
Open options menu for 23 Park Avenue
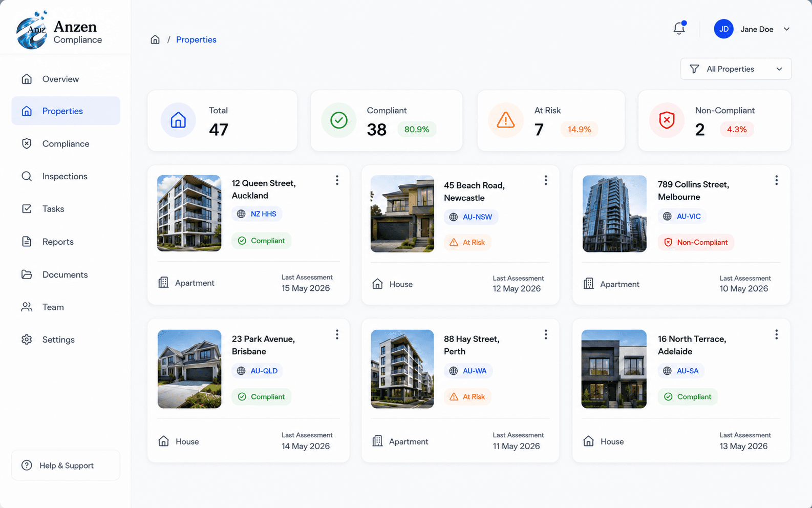pos(337,334)
